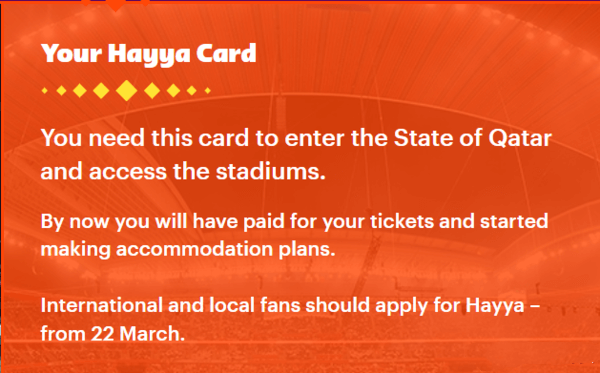Click the word "Card" in the heading
This screenshot has width=600, height=373.
pyautogui.click(x=226, y=53)
